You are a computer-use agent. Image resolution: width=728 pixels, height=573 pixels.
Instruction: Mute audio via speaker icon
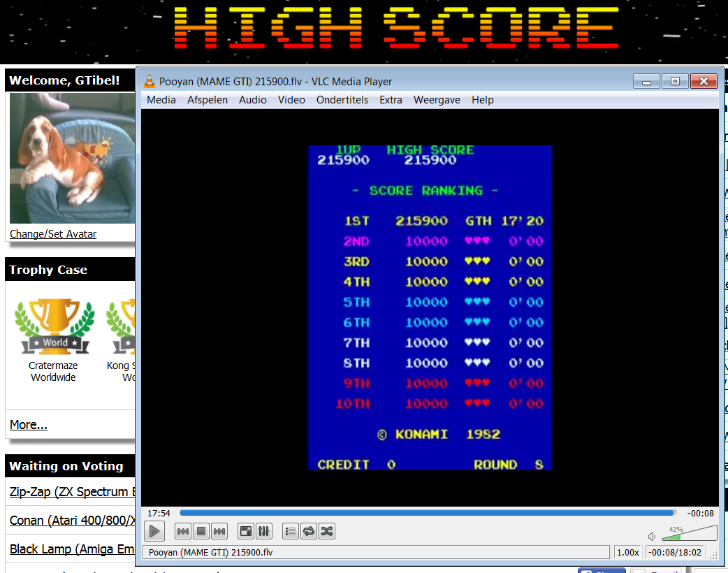[x=652, y=537]
